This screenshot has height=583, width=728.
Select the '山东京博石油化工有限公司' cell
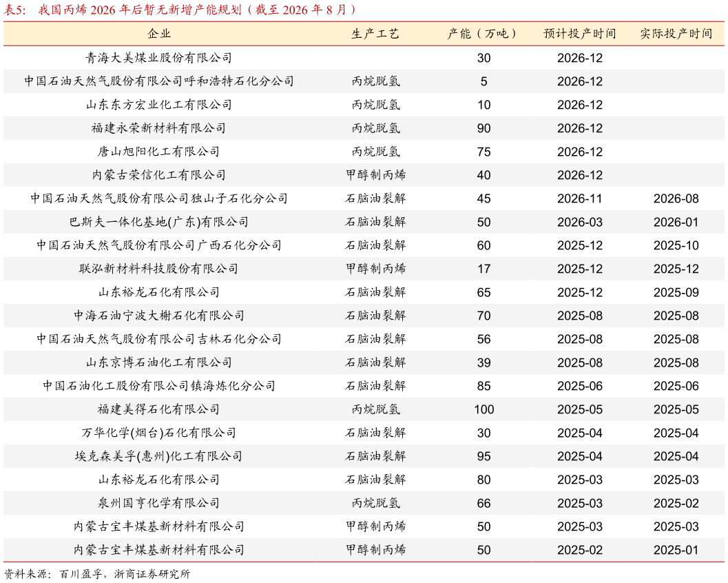tap(159, 362)
